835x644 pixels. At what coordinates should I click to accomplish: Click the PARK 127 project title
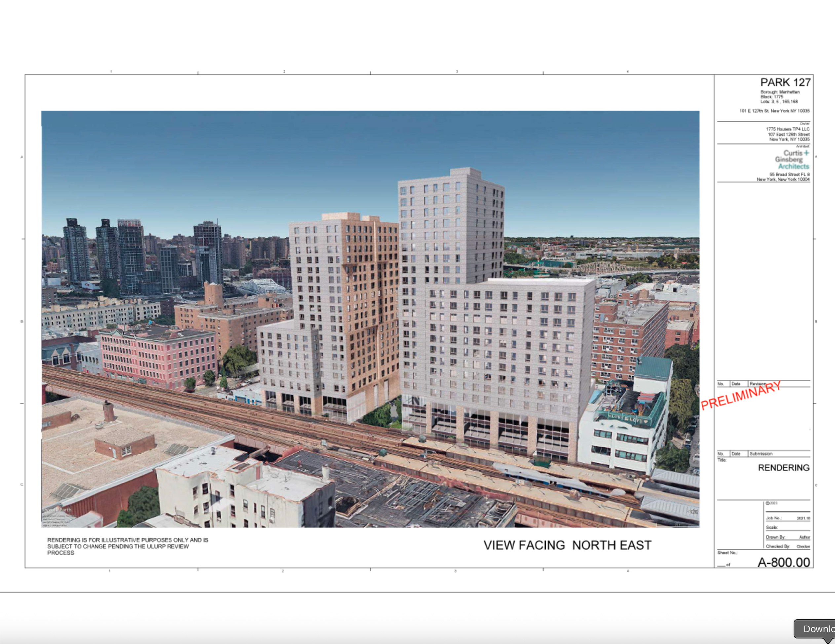tap(785, 82)
